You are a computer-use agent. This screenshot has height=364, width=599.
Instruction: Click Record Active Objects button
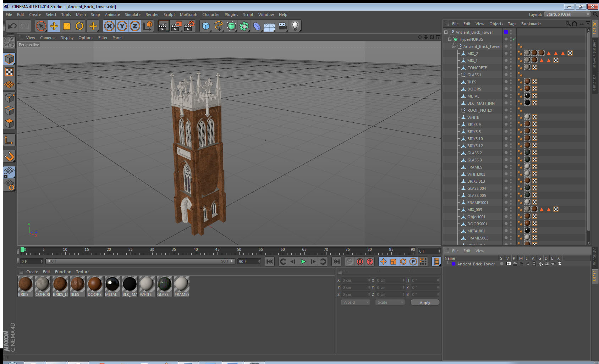pos(350,261)
